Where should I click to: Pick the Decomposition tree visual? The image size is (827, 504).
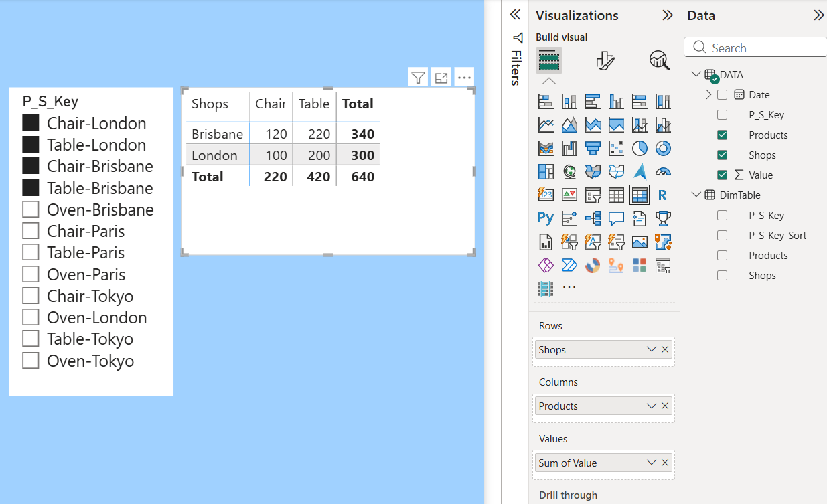[593, 218]
